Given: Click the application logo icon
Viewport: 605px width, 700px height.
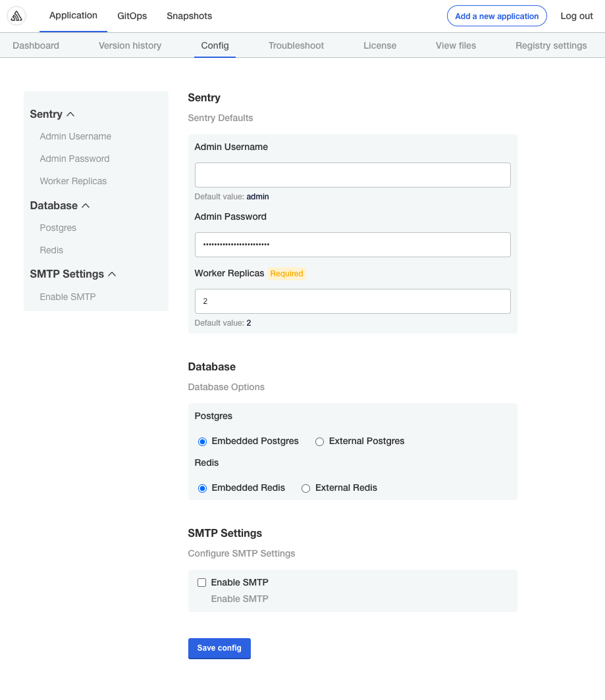Looking at the screenshot, I should (17, 16).
